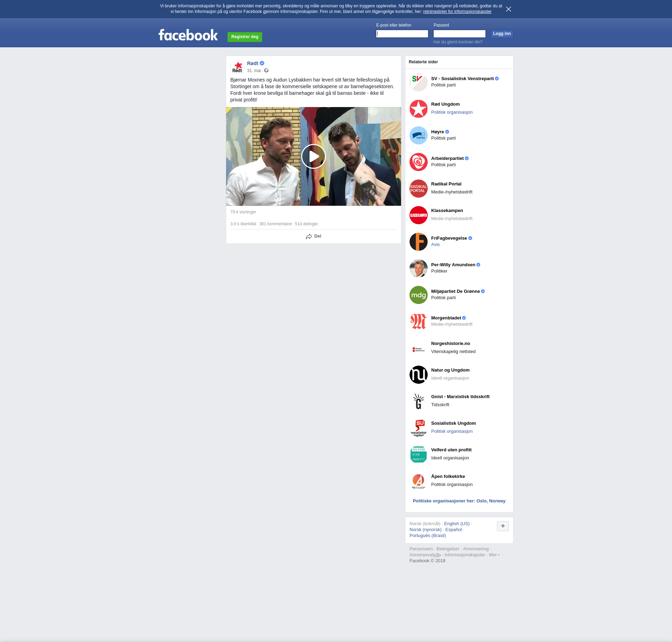This screenshot has height=642, width=672.
Task: Focus the E-post eller telefon field
Action: [x=402, y=34]
